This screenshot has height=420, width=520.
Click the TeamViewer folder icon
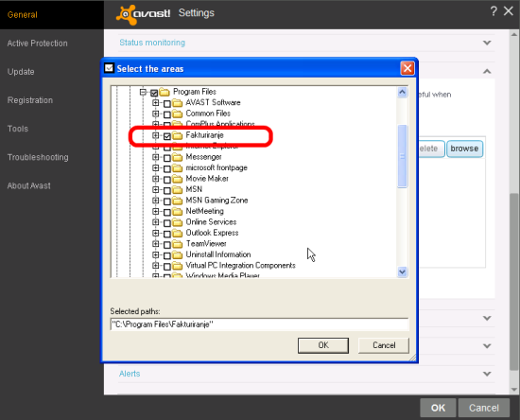[x=178, y=244]
